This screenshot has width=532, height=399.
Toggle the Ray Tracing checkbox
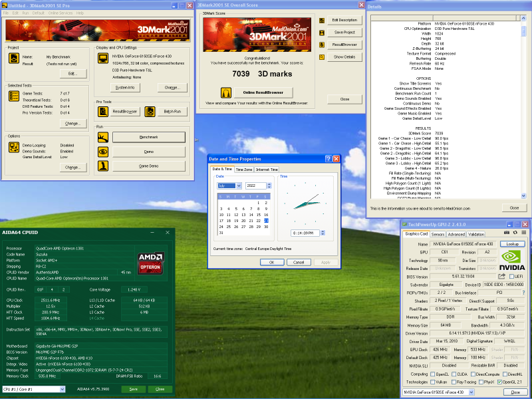pyautogui.click(x=454, y=382)
